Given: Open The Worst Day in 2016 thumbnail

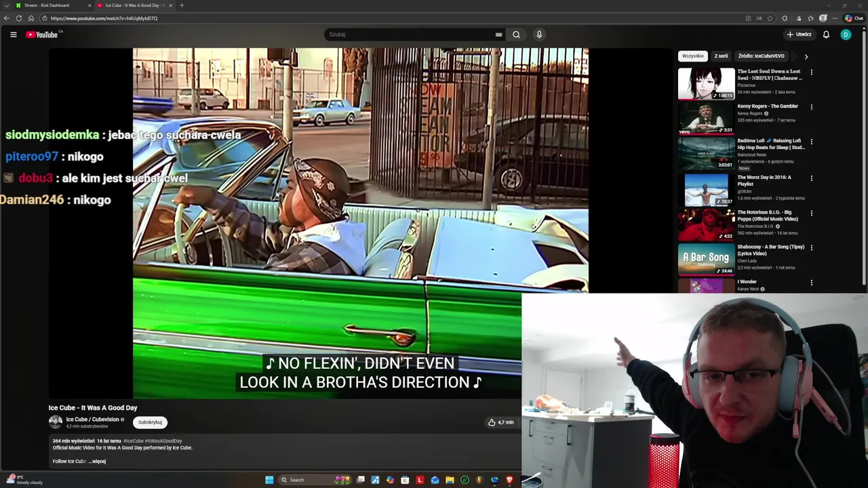Looking at the screenshot, I should pyautogui.click(x=706, y=190).
